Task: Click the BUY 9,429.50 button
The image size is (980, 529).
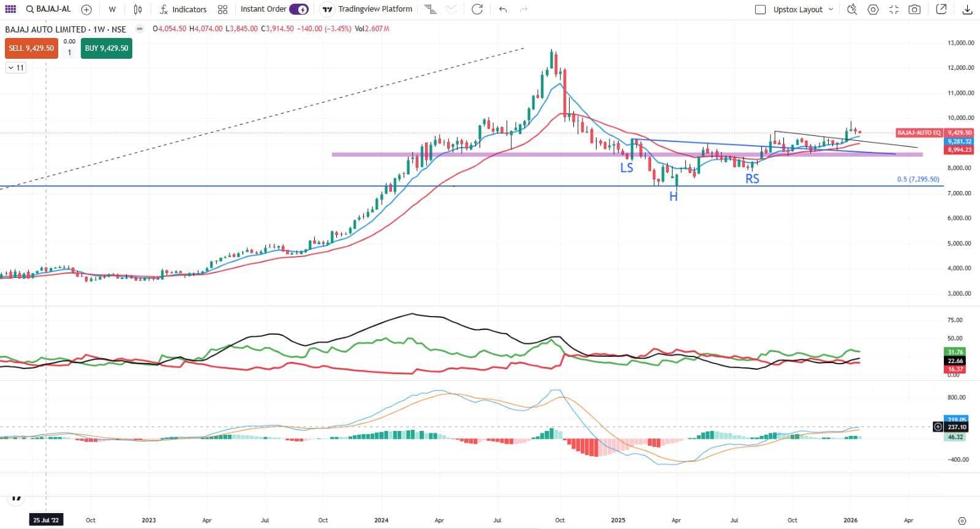Action: tap(107, 48)
